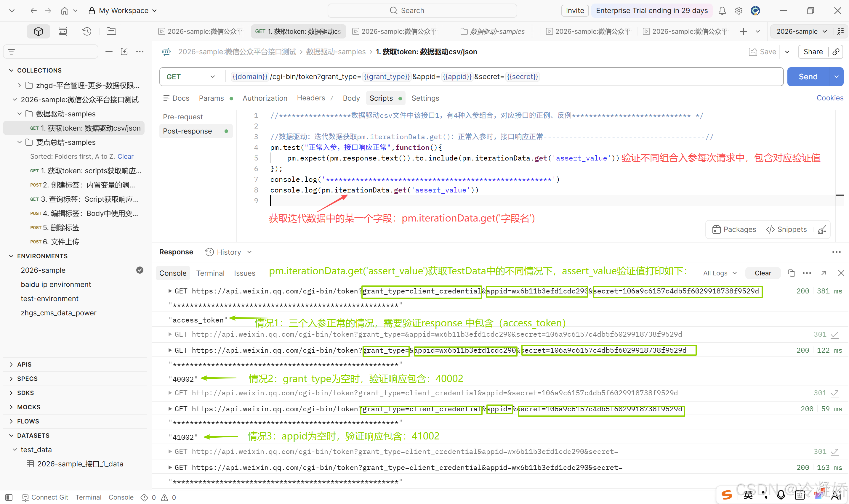Switch to the Body tab
The image size is (849, 504).
click(351, 98)
